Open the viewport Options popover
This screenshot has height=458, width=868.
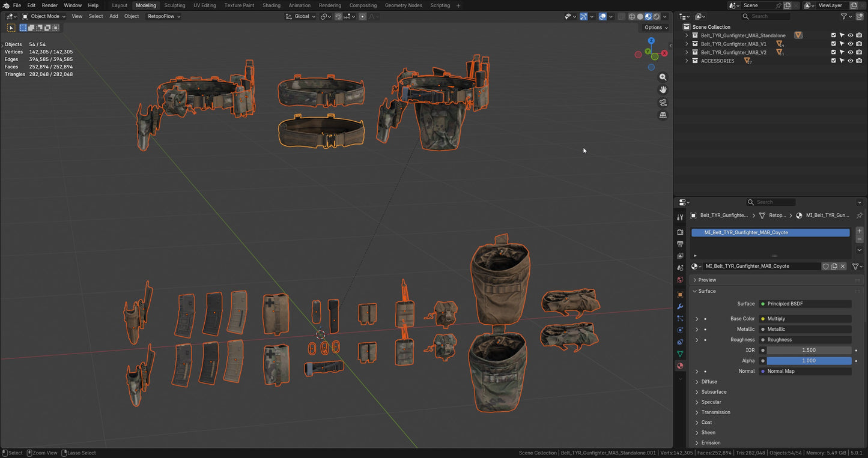click(x=655, y=28)
